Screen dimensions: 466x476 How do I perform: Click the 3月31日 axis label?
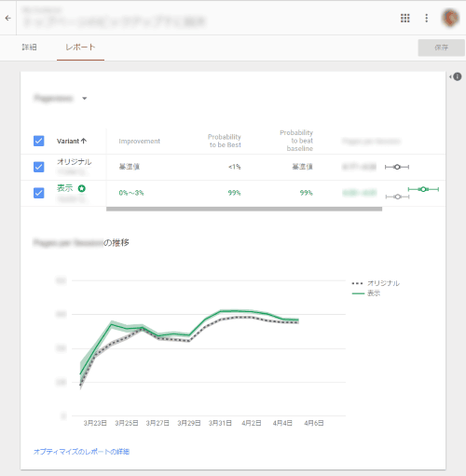pyautogui.click(x=220, y=423)
